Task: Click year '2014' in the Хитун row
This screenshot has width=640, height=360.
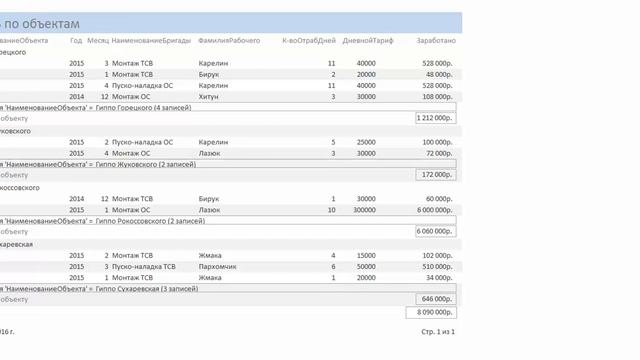Action: pos(77,97)
